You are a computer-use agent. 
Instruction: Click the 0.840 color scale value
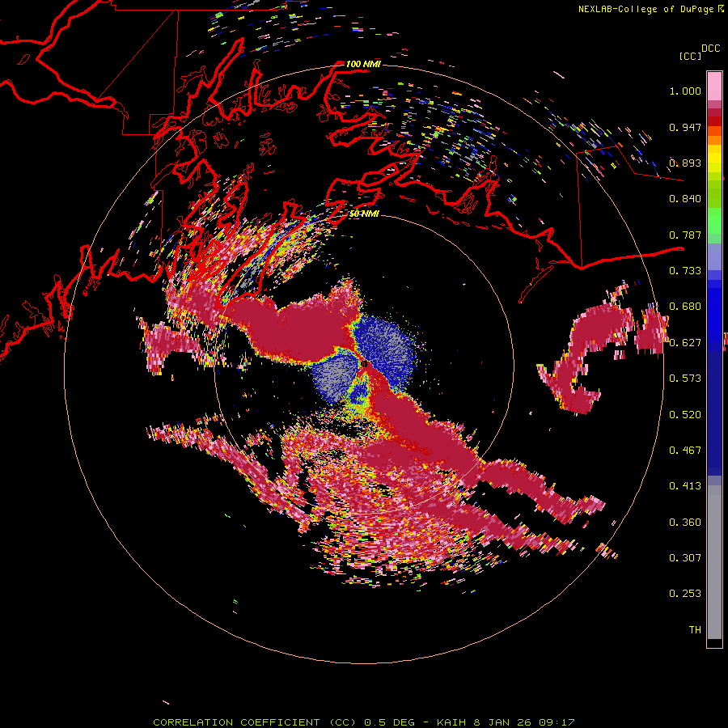tap(685, 199)
